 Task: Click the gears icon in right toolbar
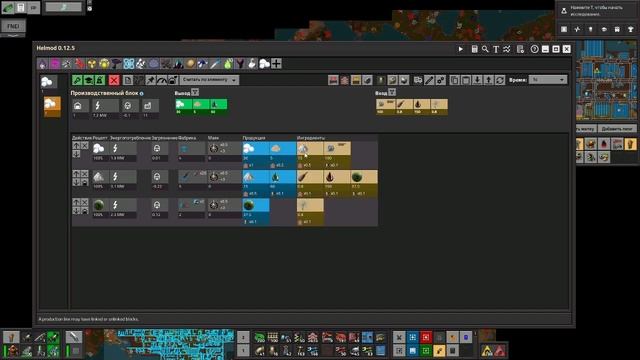coord(440,80)
